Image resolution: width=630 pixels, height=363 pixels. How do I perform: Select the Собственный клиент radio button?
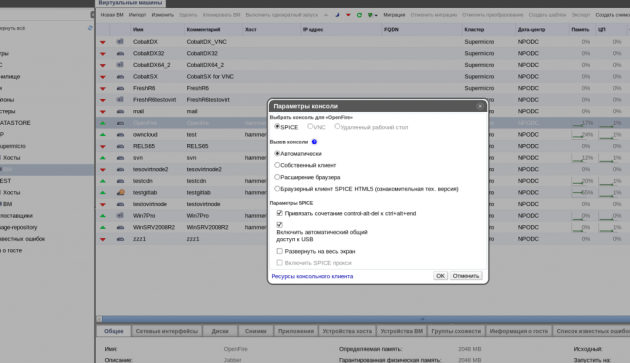tap(277, 165)
